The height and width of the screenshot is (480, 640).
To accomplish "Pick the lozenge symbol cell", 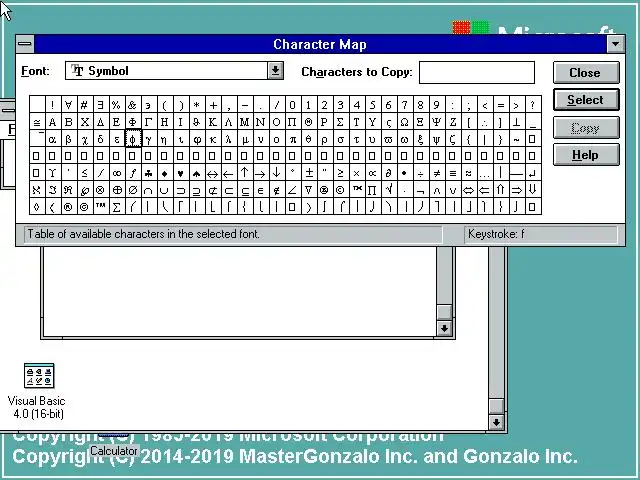I will pos(37,207).
